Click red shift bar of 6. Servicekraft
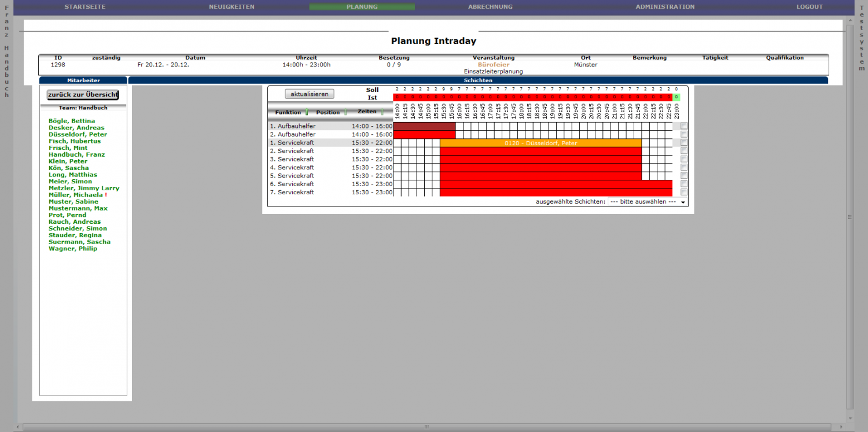 coord(556,184)
